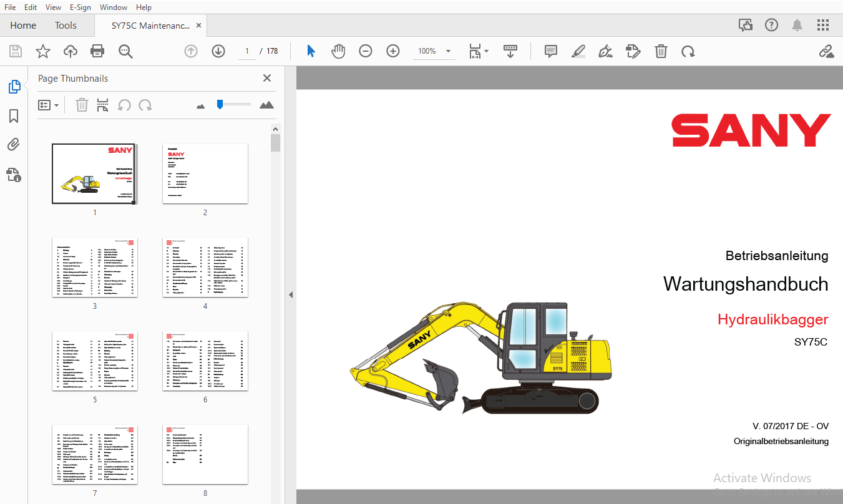Image resolution: width=843 pixels, height=504 pixels.
Task: Open the E-Sign menu
Action: click(x=80, y=7)
